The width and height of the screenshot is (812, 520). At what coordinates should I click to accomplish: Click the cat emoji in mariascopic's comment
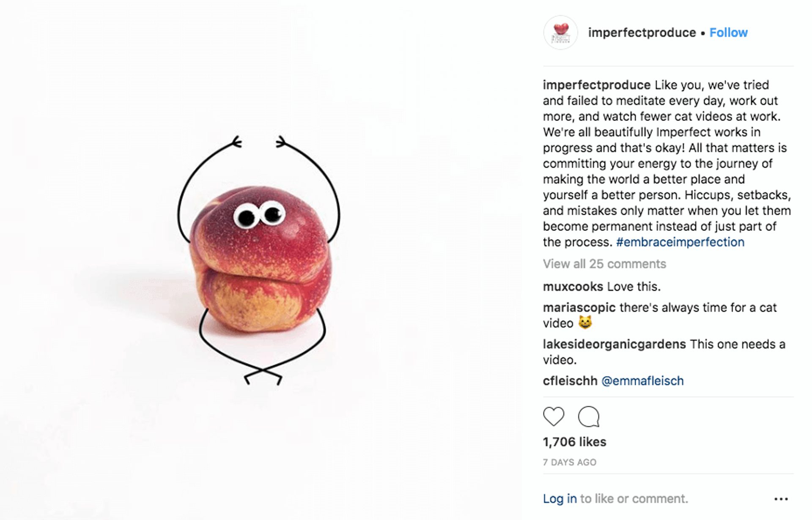click(x=585, y=323)
